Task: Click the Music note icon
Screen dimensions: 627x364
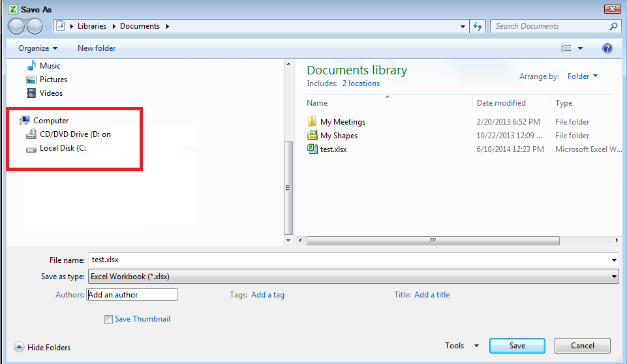Action: pyautogui.click(x=31, y=66)
